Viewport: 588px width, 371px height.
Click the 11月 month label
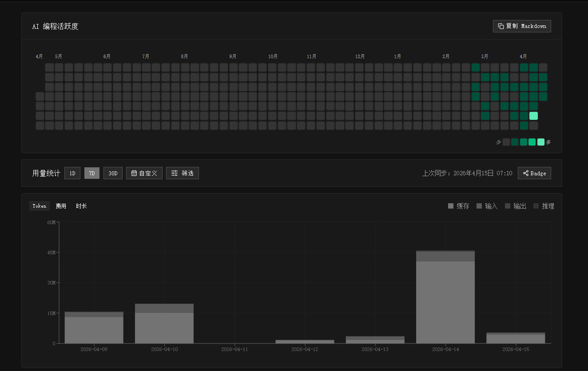tap(311, 57)
